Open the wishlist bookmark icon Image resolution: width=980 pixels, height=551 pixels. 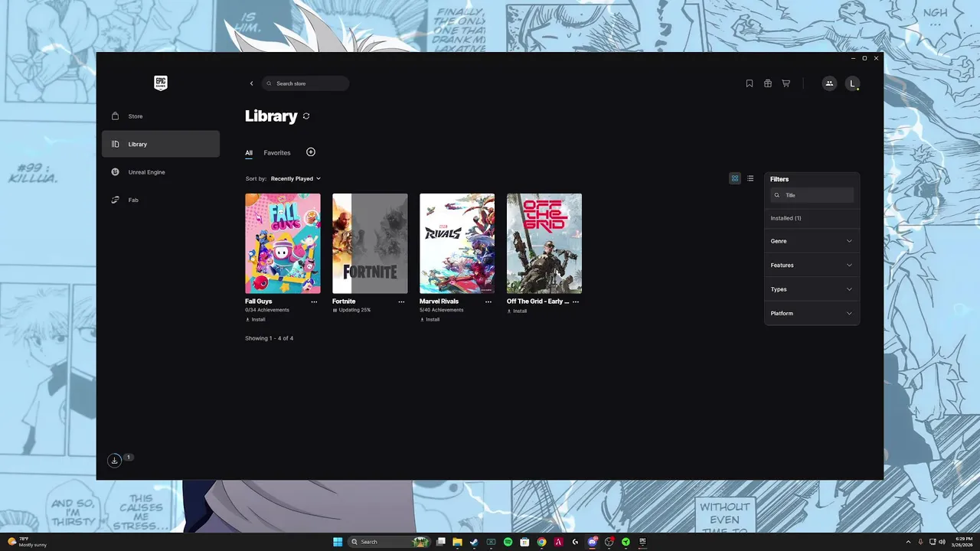click(750, 83)
